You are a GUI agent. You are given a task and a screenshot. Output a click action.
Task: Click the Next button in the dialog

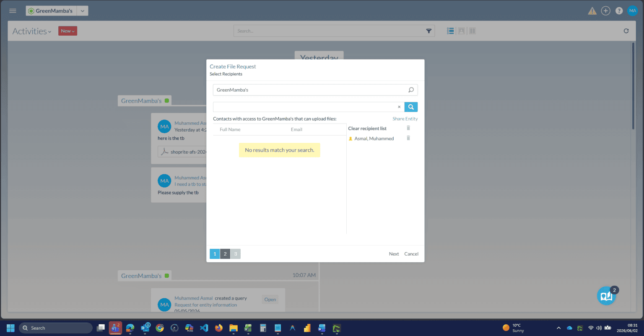point(394,254)
